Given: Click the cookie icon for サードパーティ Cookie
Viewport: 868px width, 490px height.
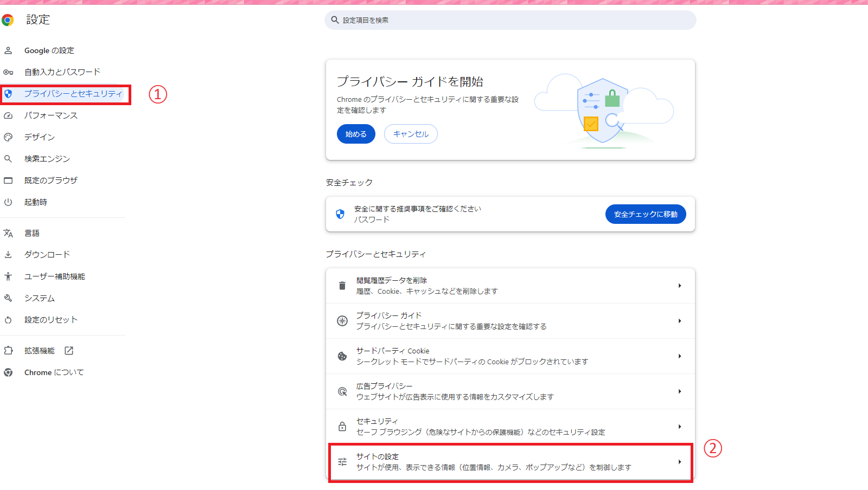Looking at the screenshot, I should pos(342,356).
